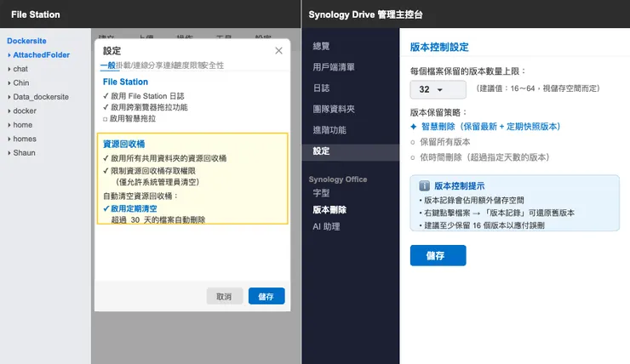Image resolution: width=630 pixels, height=364 pixels.
Task: Toggle 啟用 File Station 日誌 checkbox
Action: click(x=106, y=96)
